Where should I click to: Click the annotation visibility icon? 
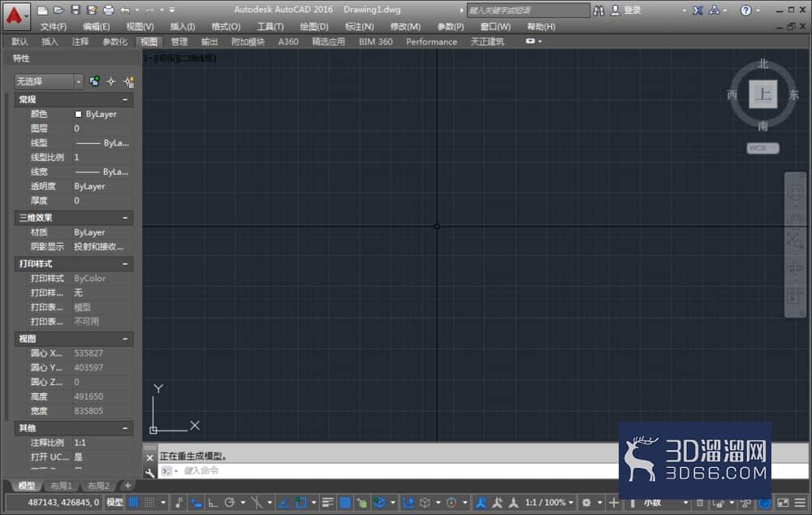click(x=481, y=503)
